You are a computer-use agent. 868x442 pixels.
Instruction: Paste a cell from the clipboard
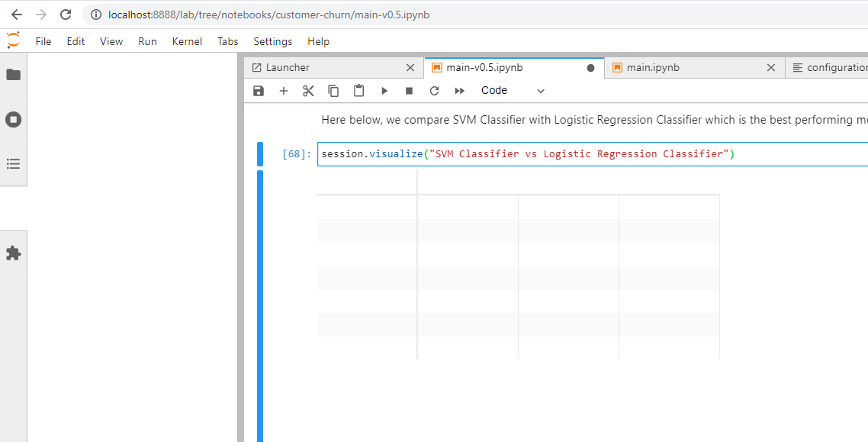click(358, 90)
